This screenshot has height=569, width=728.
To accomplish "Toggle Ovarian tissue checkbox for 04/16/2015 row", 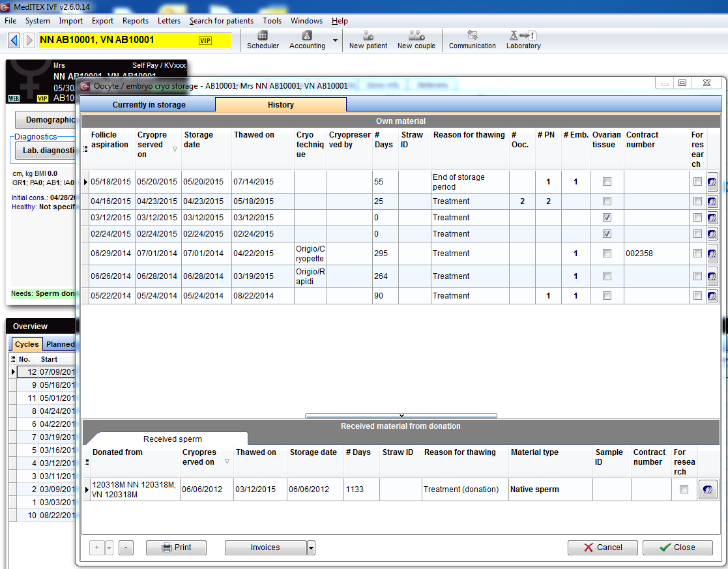I will pyautogui.click(x=607, y=201).
